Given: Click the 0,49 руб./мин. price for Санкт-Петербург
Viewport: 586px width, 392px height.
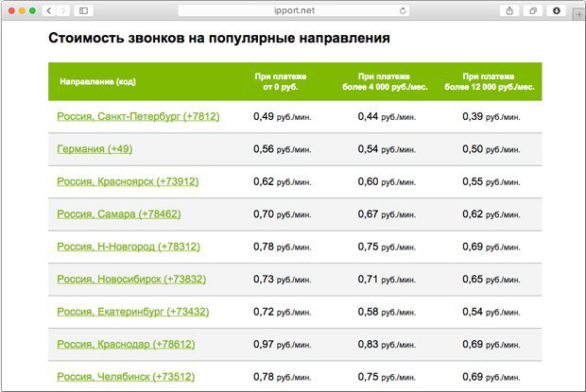Looking at the screenshot, I should 283,116.
